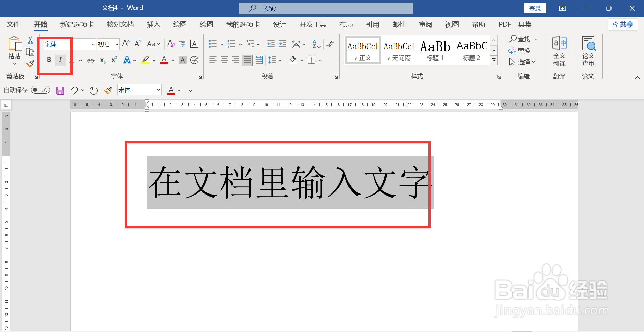Clear all formatting with the eraser icon
Screen dimensions: 644x332
click(x=171, y=44)
